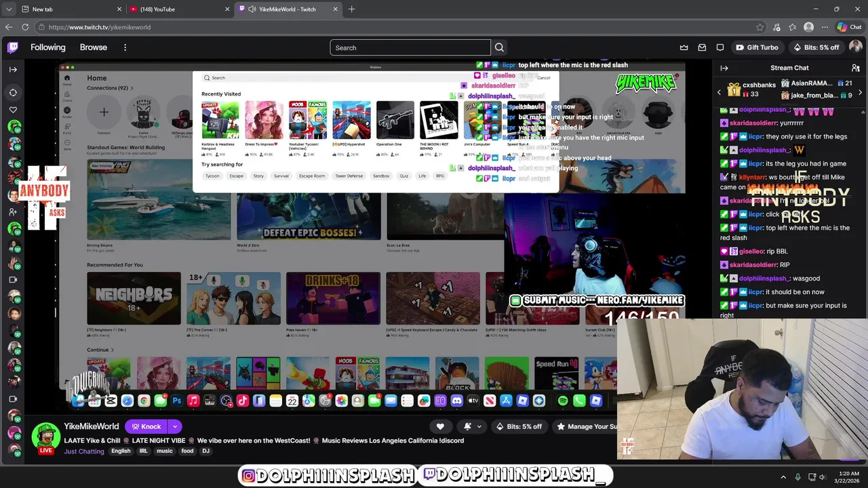Click the music tag
This screenshot has height=488, width=868.
(165, 451)
